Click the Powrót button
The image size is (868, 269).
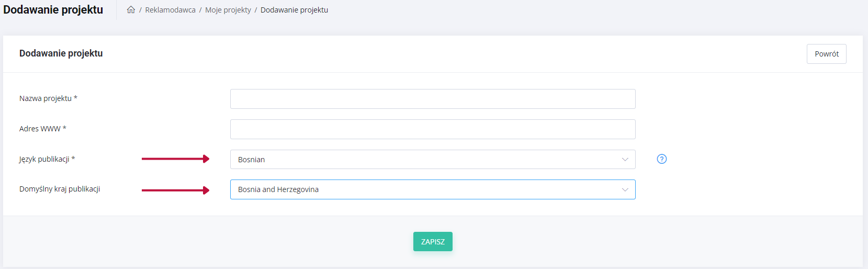(826, 54)
